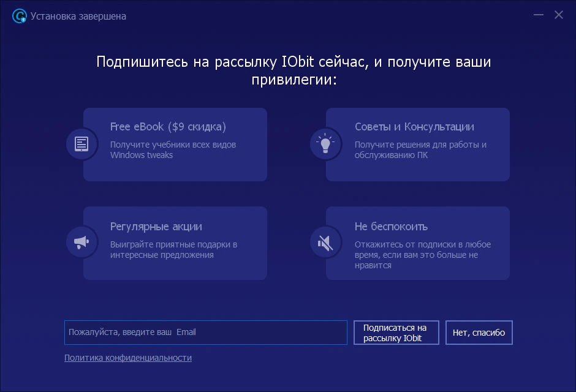Image resolution: width=576 pixels, height=392 pixels.
Task: Click the lightbulb tips icon
Action: pos(325,143)
